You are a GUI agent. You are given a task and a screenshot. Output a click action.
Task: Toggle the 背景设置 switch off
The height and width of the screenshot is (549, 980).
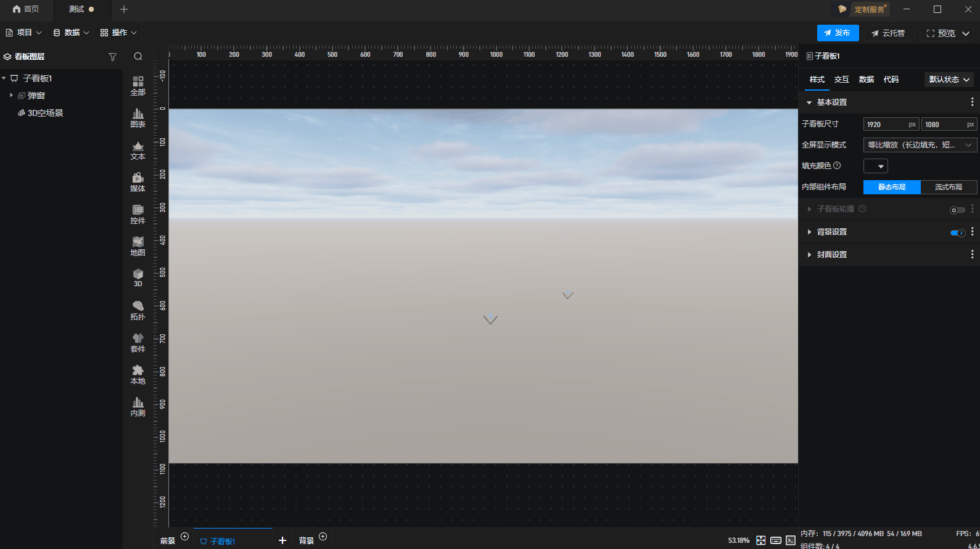pyautogui.click(x=957, y=233)
